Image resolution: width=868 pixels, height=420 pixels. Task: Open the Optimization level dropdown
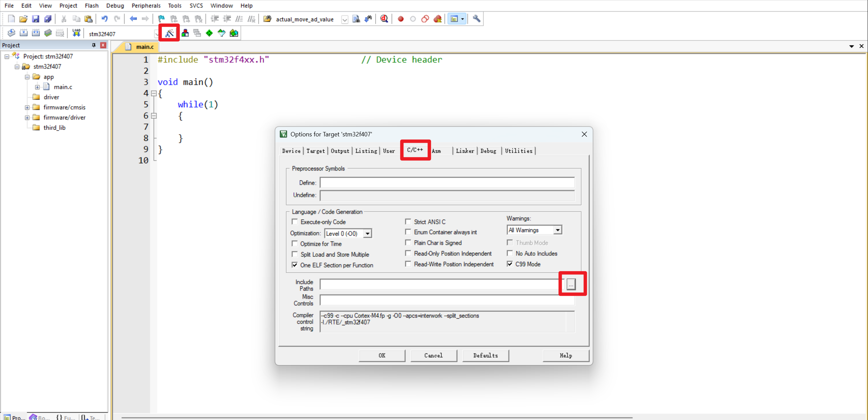367,233
